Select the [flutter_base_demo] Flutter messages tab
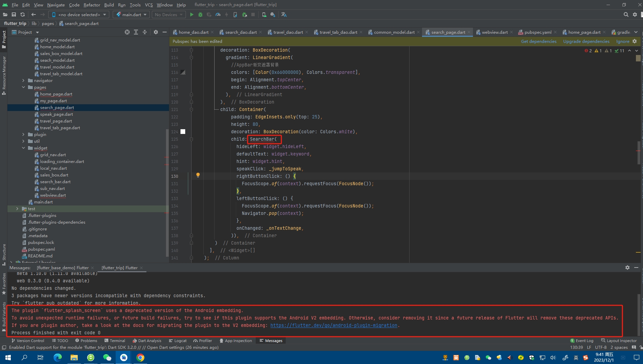This screenshot has height=364, width=643. [63, 268]
